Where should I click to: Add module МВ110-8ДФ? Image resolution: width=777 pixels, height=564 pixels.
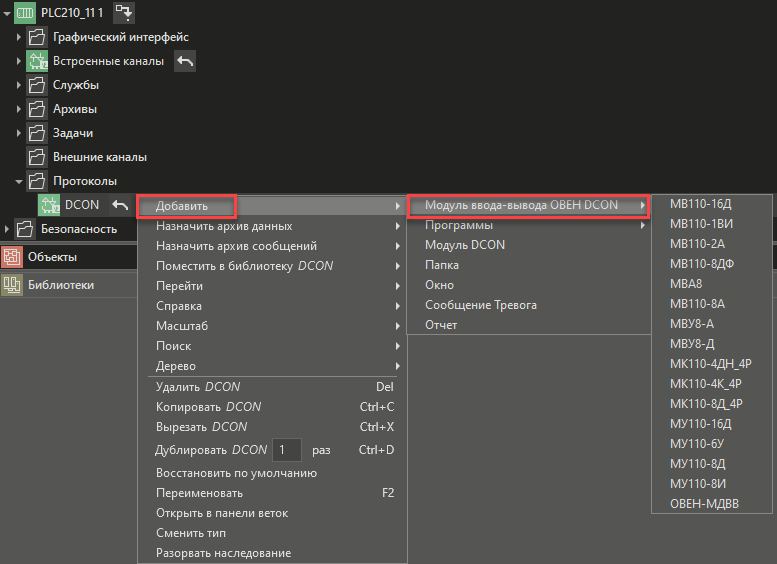712,264
